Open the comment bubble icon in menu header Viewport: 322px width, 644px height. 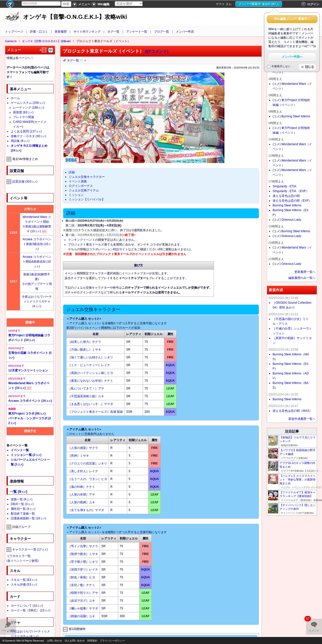click(x=50, y=50)
